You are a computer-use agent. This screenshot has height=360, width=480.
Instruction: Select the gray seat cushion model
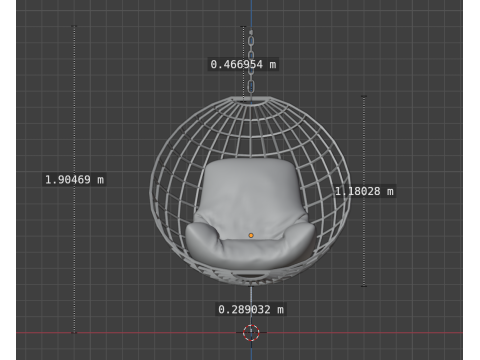[250, 213]
